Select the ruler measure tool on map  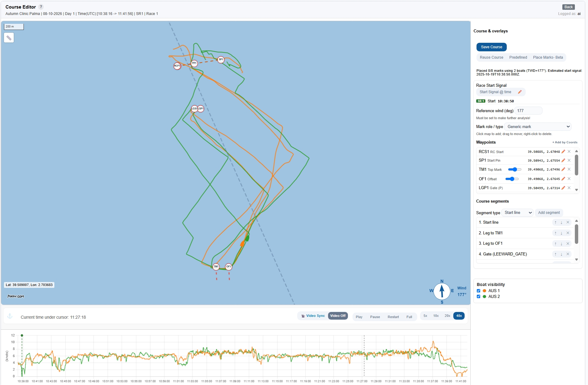[x=9, y=38]
